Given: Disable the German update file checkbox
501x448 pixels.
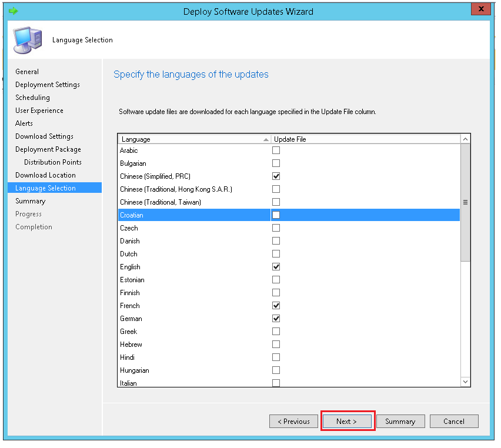Looking at the screenshot, I should pos(276,318).
